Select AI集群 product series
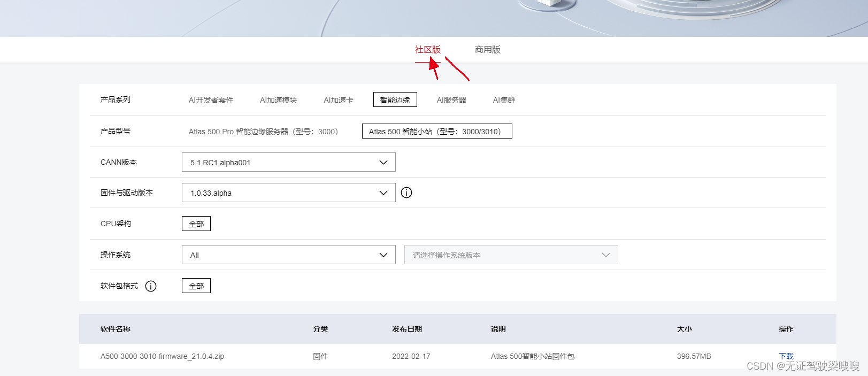The height and width of the screenshot is (376, 868). point(504,100)
